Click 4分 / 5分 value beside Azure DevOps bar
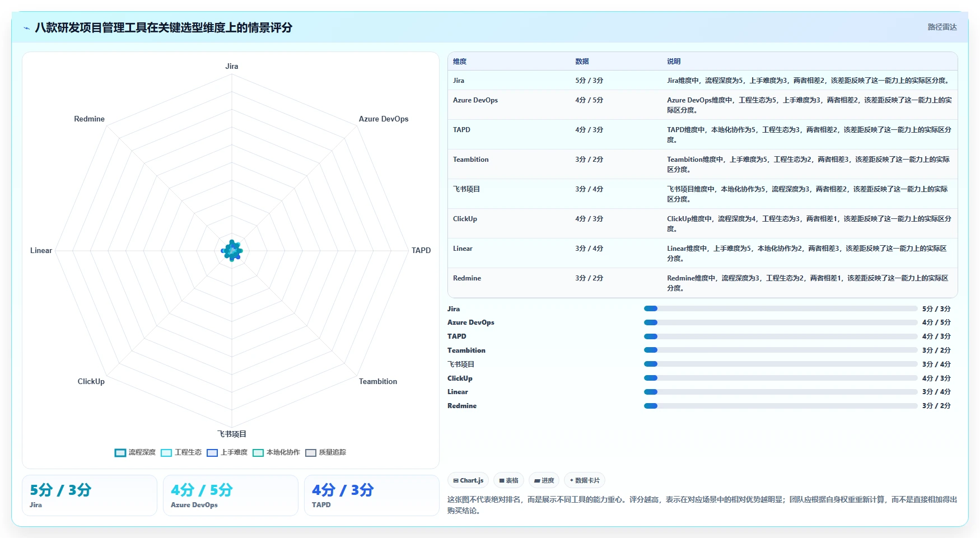The width and height of the screenshot is (980, 538). [936, 322]
